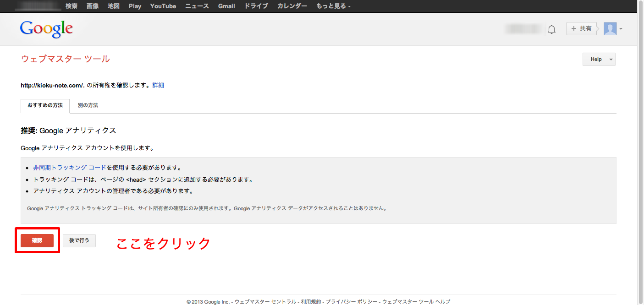The height and width of the screenshot is (305, 644).
Task: Open Gmail from the top navigation
Action: coord(226,6)
